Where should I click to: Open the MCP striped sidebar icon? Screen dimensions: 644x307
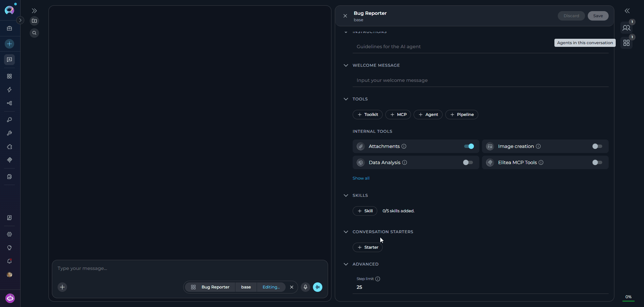9,160
